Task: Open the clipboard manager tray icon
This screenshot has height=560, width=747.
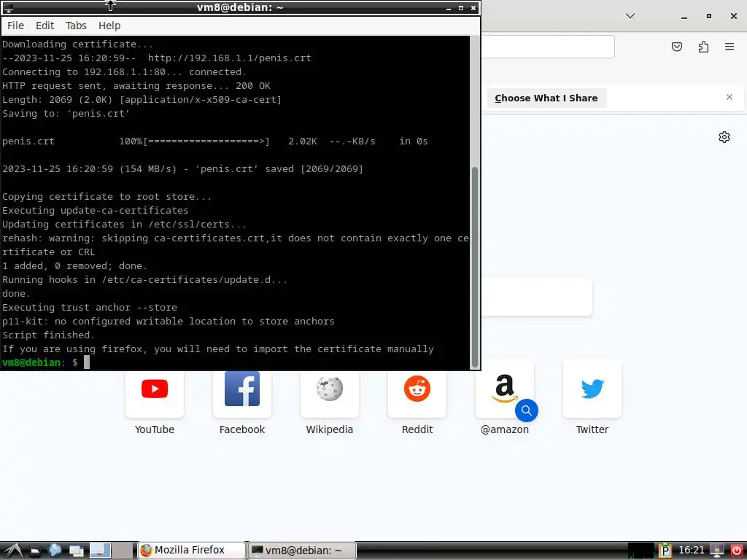Action: tap(665, 551)
